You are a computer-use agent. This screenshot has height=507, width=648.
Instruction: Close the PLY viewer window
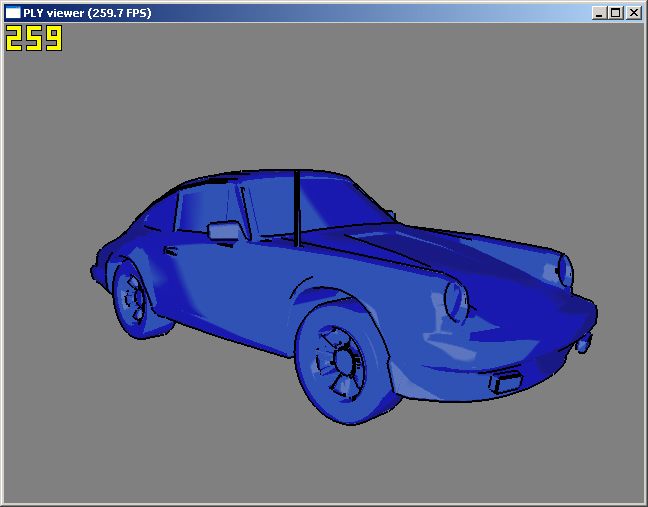(633, 13)
